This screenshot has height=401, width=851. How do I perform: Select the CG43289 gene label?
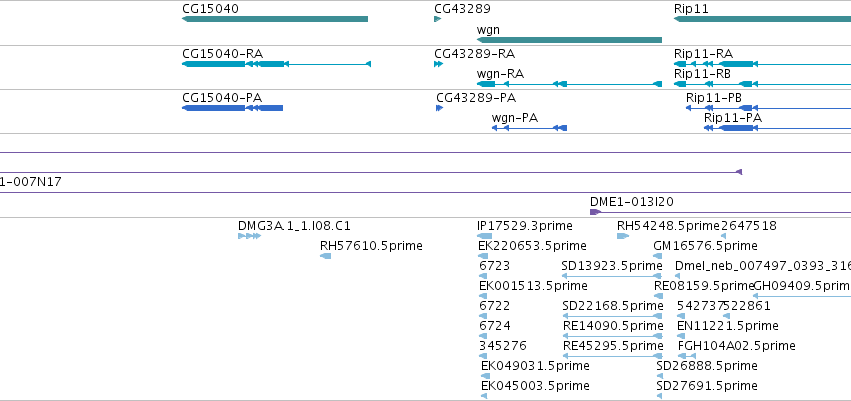click(462, 9)
